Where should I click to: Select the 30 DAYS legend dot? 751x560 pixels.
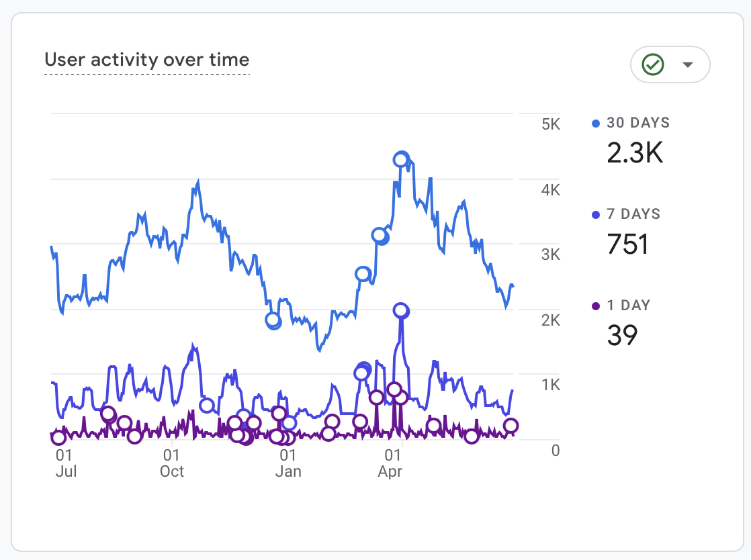point(596,124)
